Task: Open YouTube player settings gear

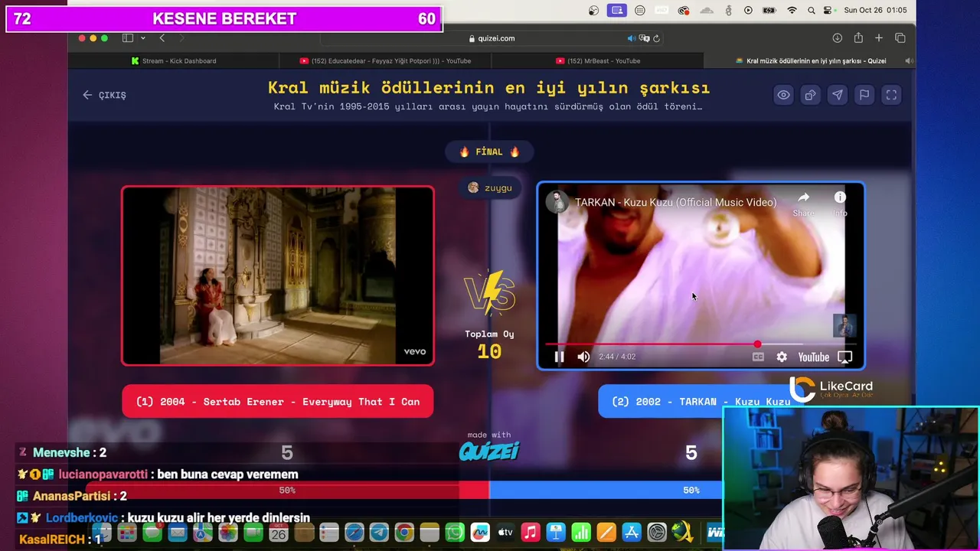Action: point(782,357)
